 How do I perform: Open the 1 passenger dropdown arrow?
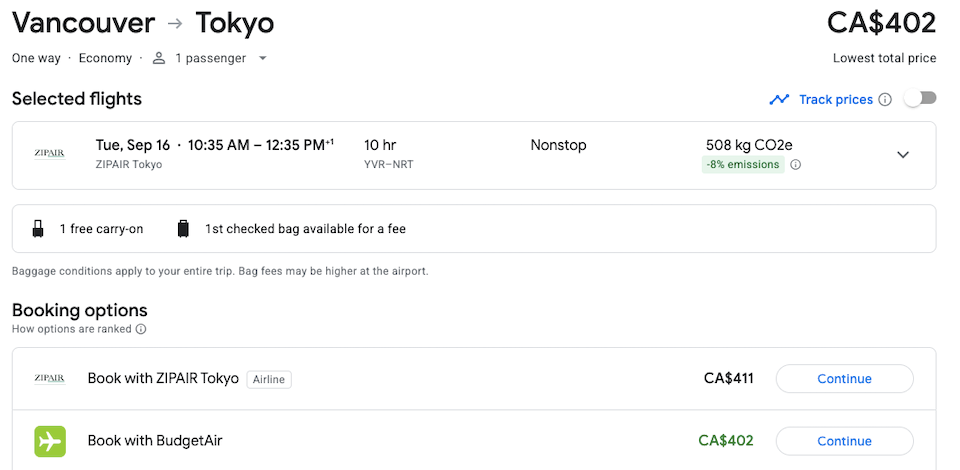263,59
